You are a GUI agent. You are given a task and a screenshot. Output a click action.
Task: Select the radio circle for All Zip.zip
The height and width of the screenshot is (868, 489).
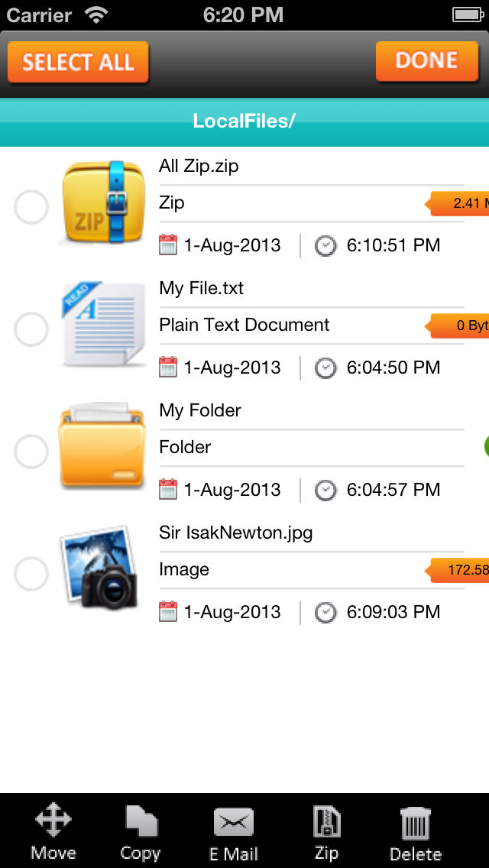pyautogui.click(x=31, y=207)
